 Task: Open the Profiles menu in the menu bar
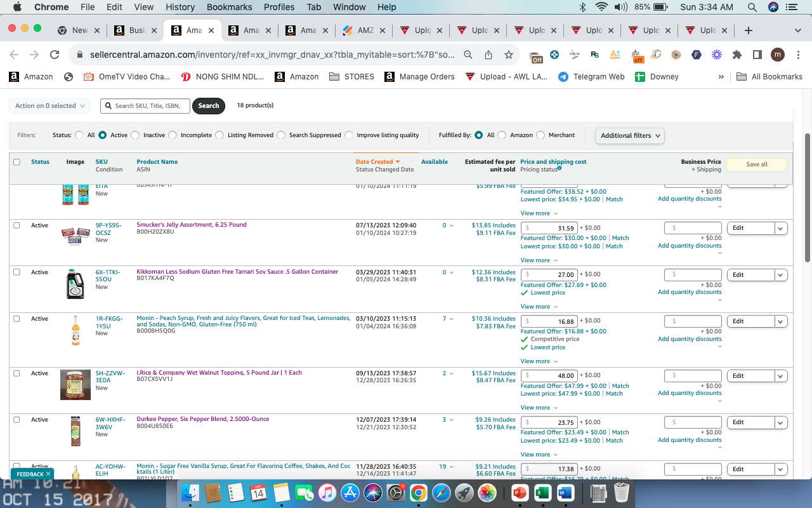279,7
